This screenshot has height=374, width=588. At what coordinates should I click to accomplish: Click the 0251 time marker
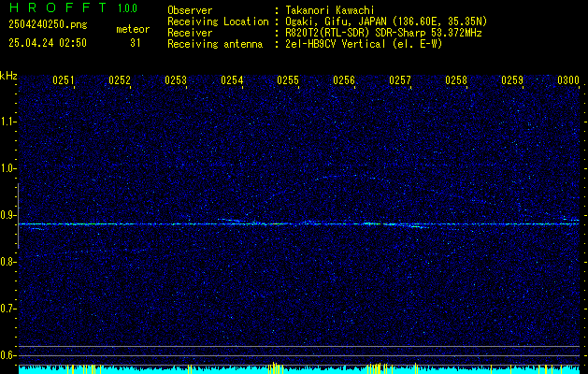click(64, 80)
